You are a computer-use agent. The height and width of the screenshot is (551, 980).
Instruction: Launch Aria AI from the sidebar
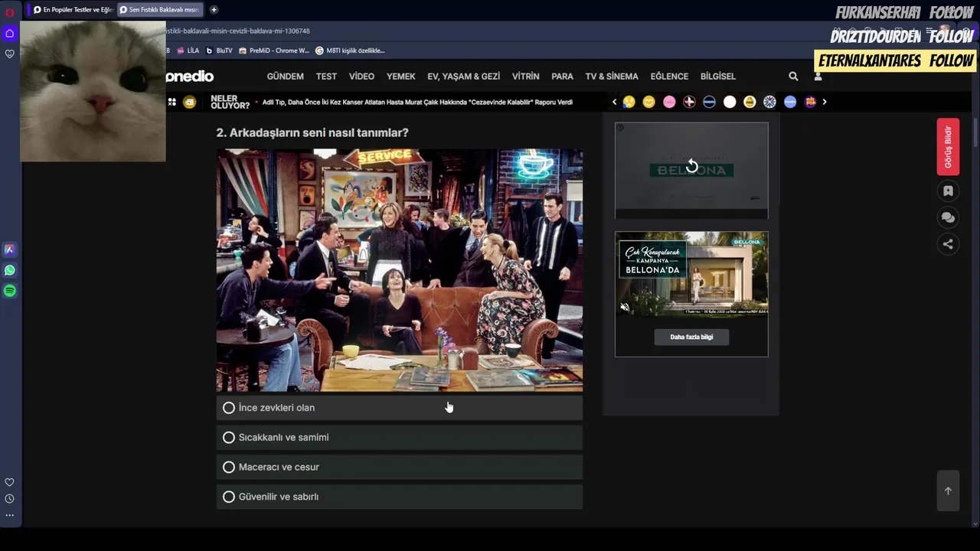(9, 249)
